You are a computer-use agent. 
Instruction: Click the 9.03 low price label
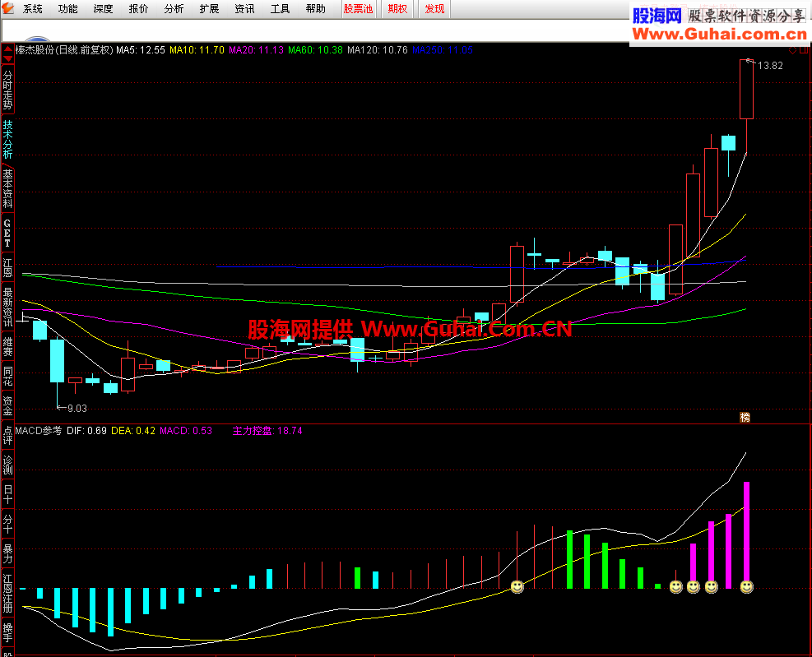pos(77,409)
